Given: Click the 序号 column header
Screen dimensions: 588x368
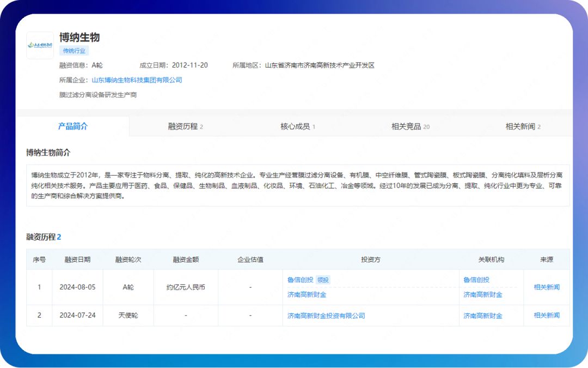Looking at the screenshot, I should click(x=39, y=260).
